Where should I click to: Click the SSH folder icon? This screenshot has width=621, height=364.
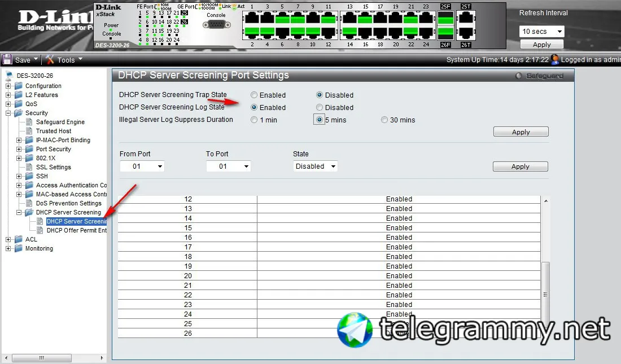coord(29,176)
